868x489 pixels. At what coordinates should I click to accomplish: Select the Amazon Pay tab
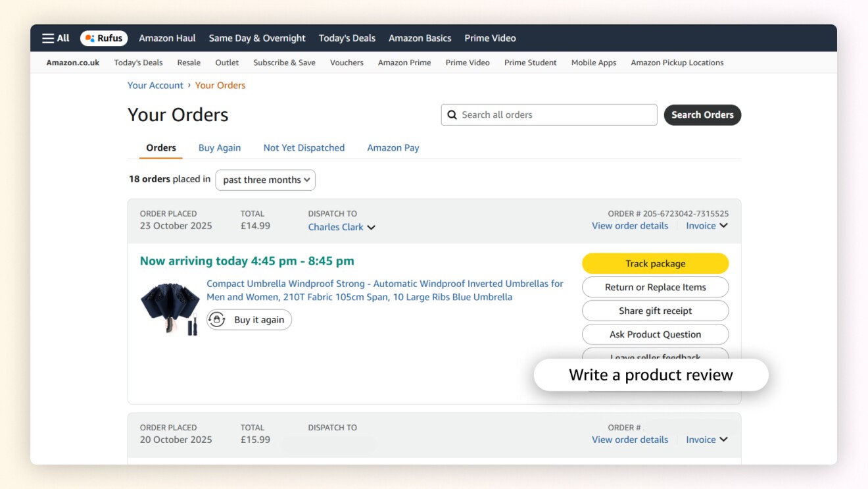[x=393, y=148]
